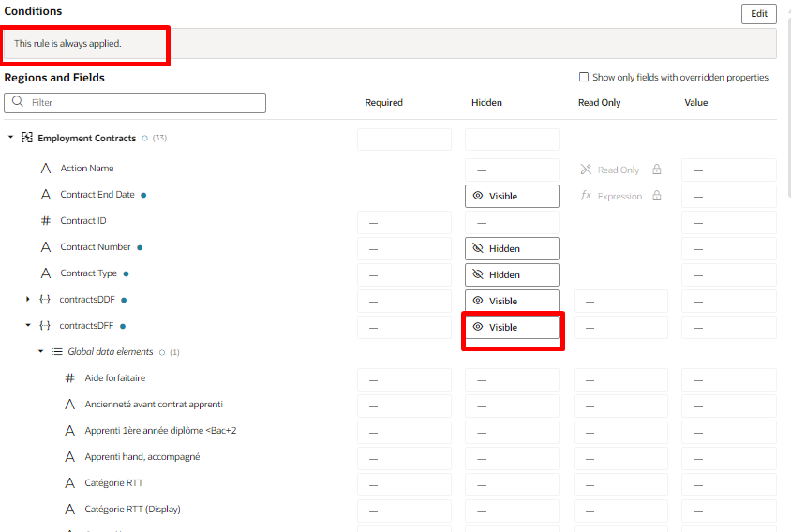Screen dimensions: 791x532
Task: Click overridden dot next to contractsDFF
Action: 123,326
